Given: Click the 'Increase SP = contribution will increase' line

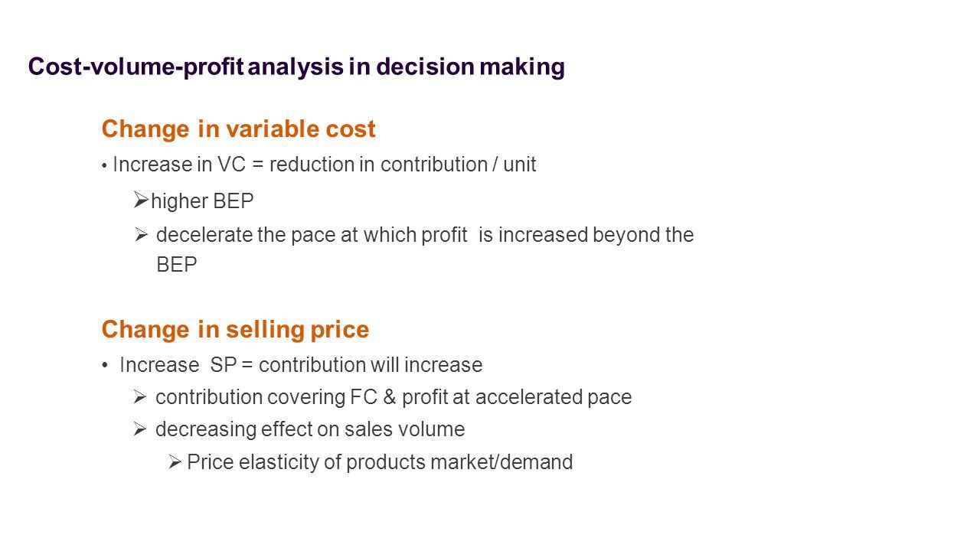Looking at the screenshot, I should click(301, 365).
